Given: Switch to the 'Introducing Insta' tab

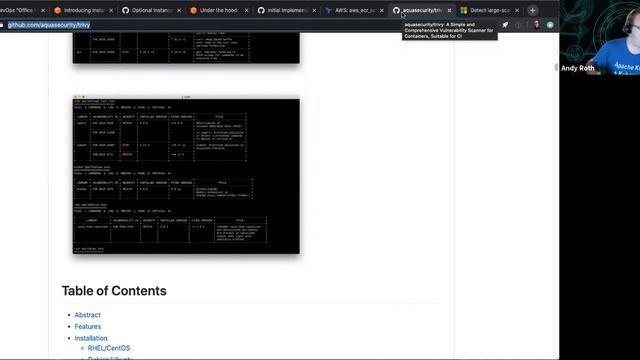Looking at the screenshot, I should [83, 10].
